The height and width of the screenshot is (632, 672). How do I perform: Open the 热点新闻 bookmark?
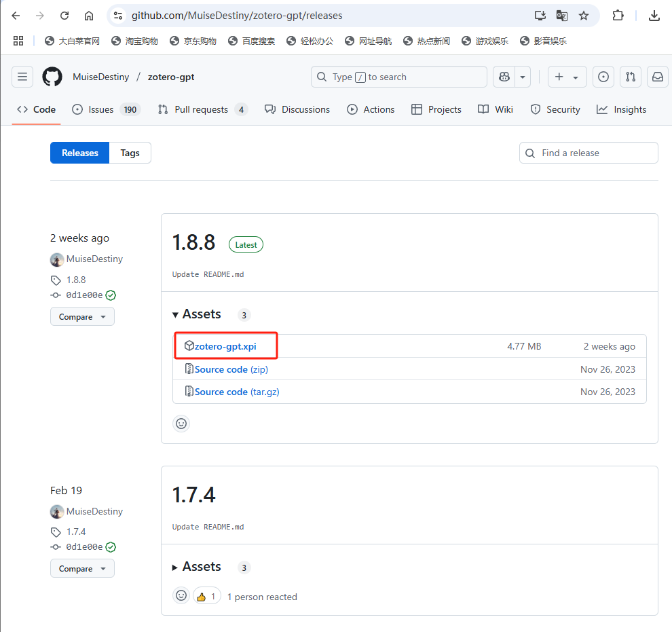[x=427, y=41]
